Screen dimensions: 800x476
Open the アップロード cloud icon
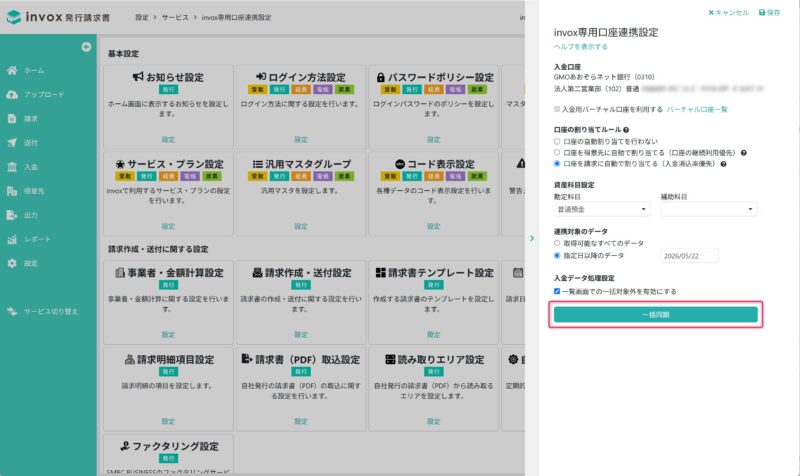pos(12,94)
